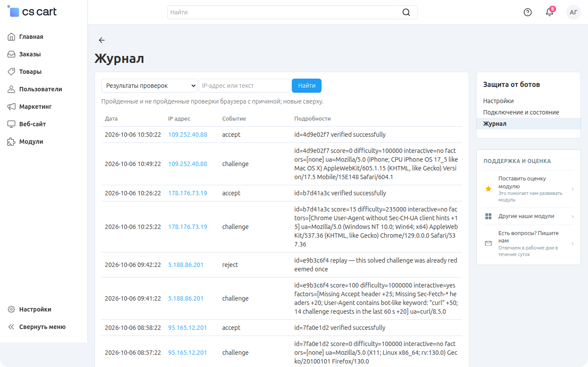Click the Подробности column header
This screenshot has height=367, width=588.
[x=313, y=118]
